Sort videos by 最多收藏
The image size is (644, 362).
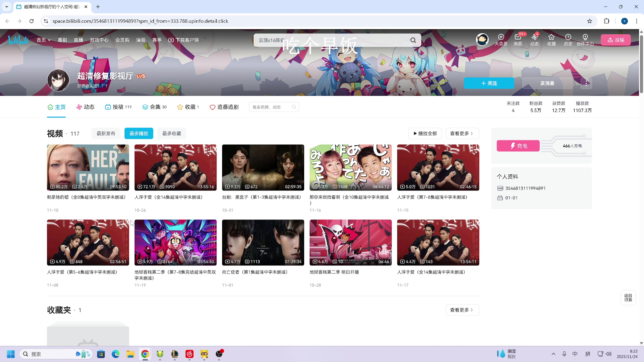click(172, 133)
